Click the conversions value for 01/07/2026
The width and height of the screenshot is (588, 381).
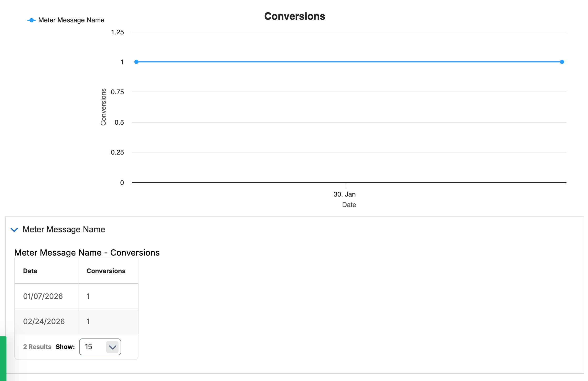coord(88,296)
